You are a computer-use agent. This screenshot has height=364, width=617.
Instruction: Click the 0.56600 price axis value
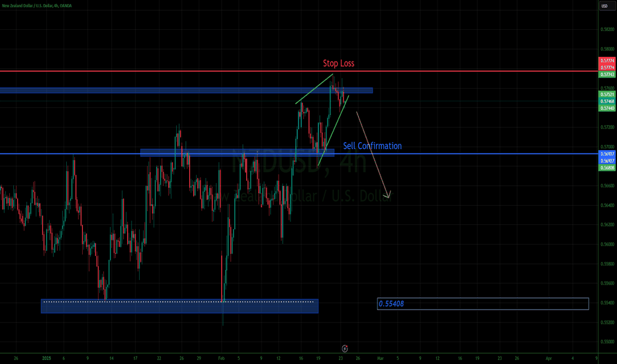(607, 186)
